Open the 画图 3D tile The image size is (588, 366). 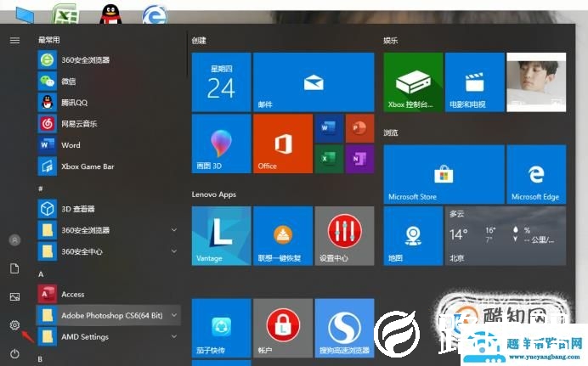[x=221, y=144]
